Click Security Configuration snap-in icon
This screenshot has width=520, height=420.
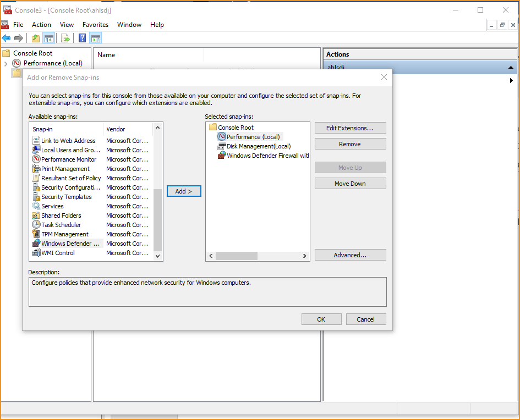[36, 187]
